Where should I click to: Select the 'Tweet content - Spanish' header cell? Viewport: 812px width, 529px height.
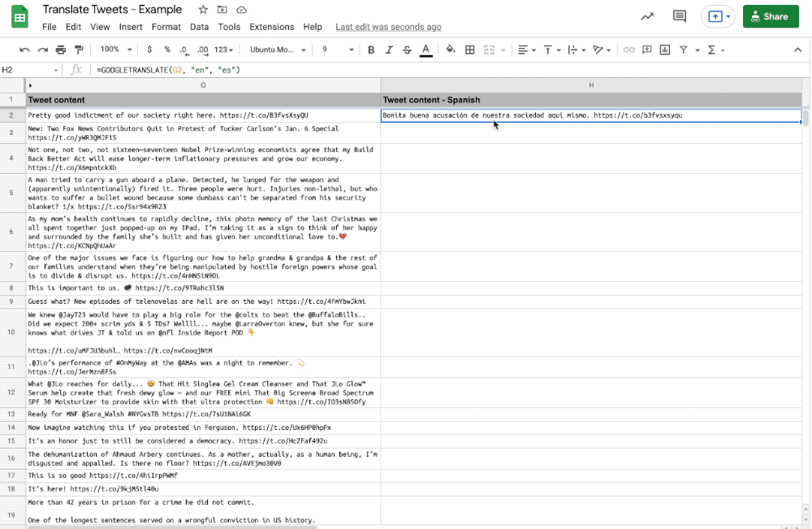(x=591, y=100)
